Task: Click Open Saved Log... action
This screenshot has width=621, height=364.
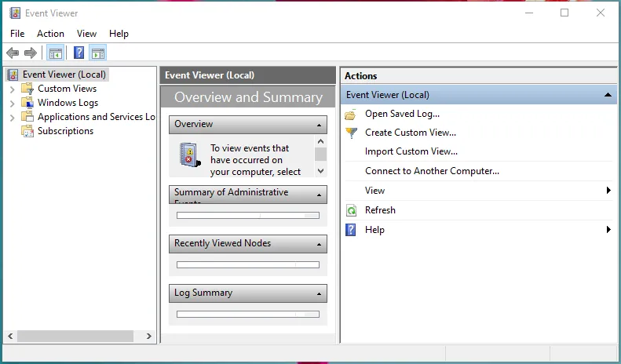Action: pyautogui.click(x=402, y=114)
